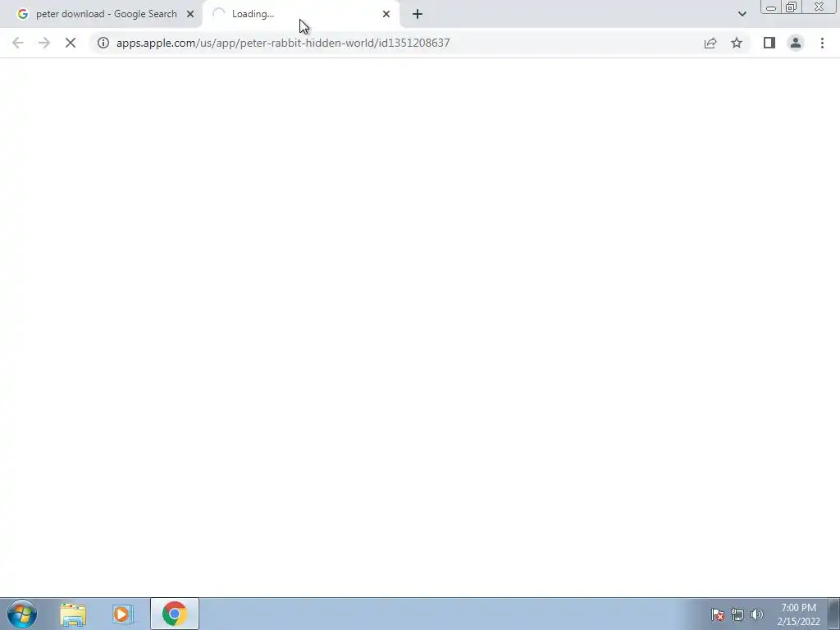This screenshot has width=840, height=630.
Task: Open the Chrome profile avatar menu
Action: pos(796,43)
